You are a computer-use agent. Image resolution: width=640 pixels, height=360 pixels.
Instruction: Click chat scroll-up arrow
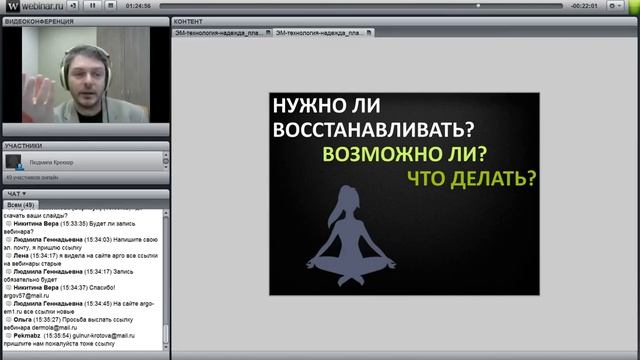click(166, 214)
